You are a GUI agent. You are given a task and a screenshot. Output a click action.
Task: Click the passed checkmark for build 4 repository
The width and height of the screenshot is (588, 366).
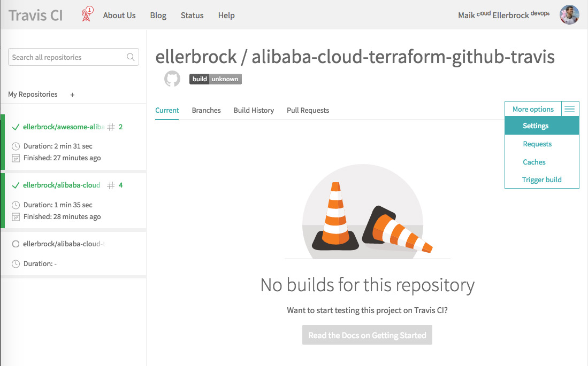16,185
